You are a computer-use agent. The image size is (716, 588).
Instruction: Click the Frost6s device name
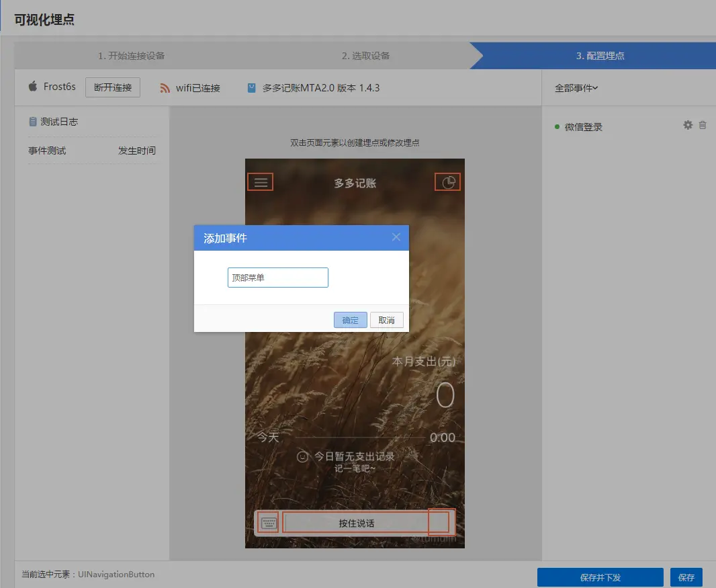click(59, 86)
